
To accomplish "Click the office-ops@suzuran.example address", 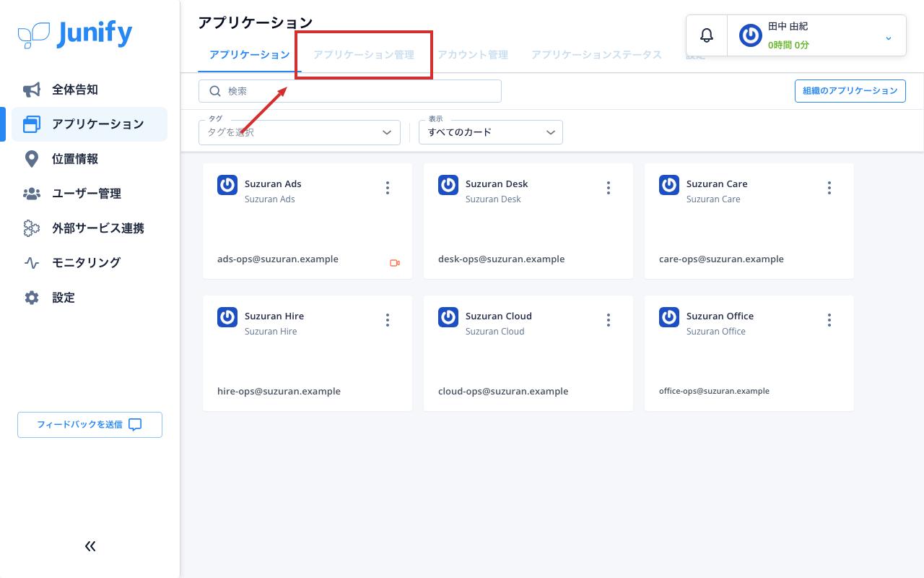I will click(714, 391).
